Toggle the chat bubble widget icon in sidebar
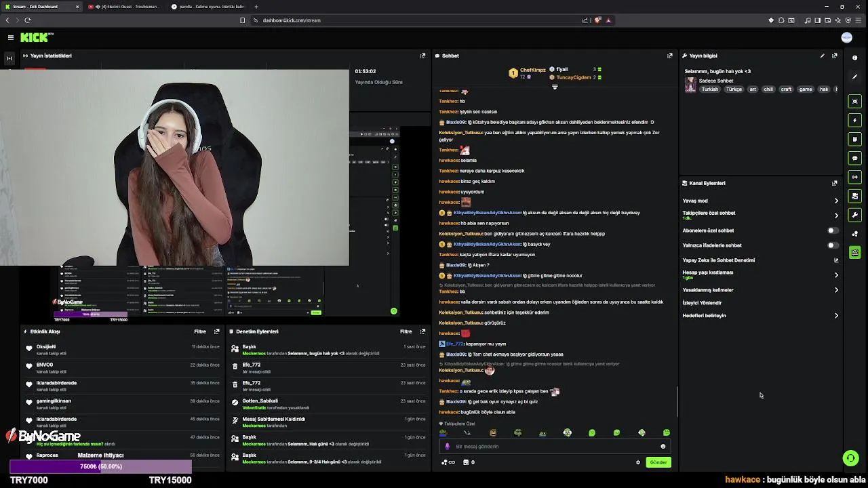The width and height of the screenshot is (868, 488). point(854,158)
